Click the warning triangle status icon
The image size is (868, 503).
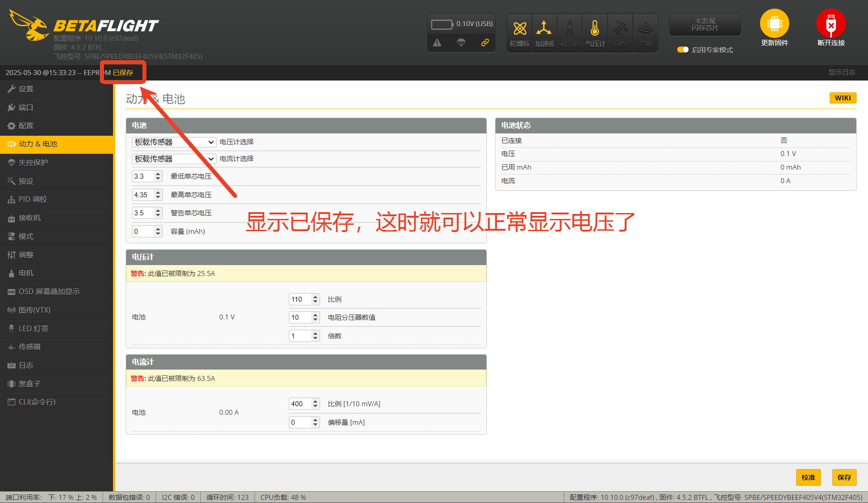pos(437,43)
